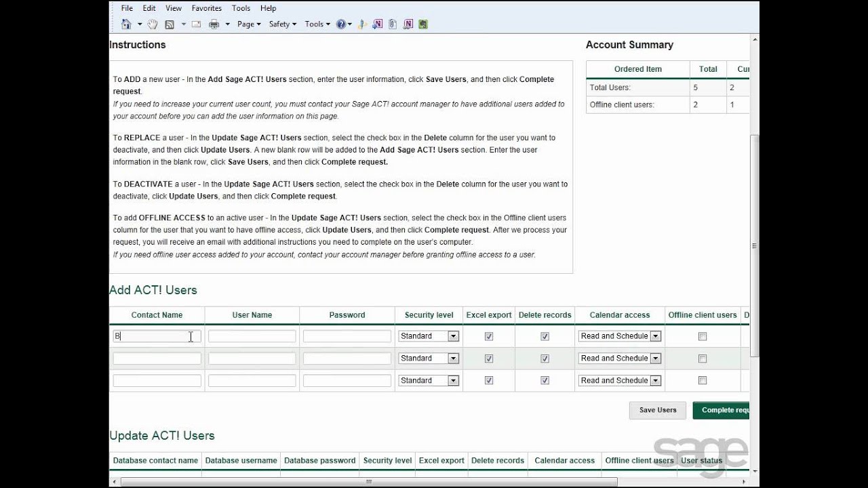Uncheck second row Delete records checkbox
Image resolution: width=868 pixels, height=488 pixels.
click(x=545, y=359)
